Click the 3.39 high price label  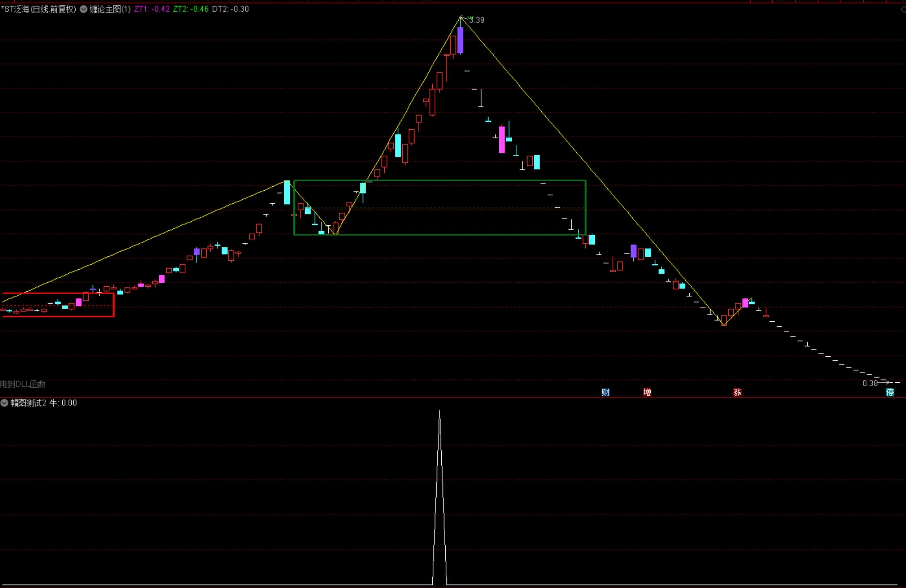(x=477, y=20)
